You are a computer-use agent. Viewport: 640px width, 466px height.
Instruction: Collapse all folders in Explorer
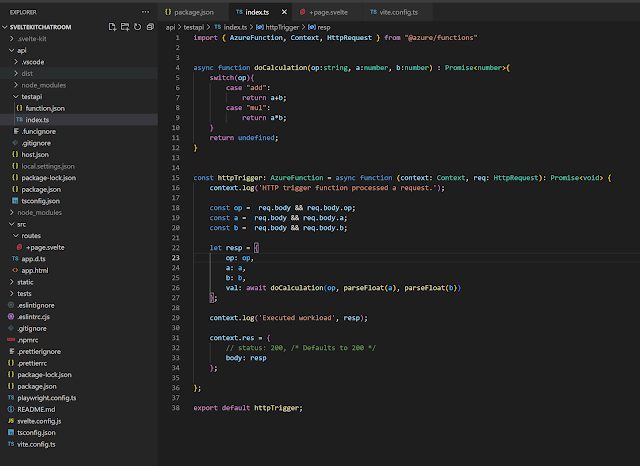point(150,27)
